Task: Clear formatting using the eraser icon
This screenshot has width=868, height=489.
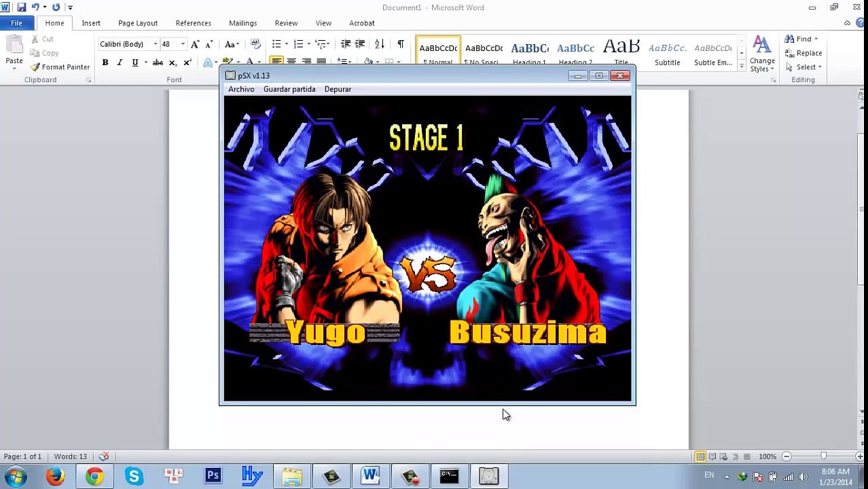Action: (x=255, y=44)
